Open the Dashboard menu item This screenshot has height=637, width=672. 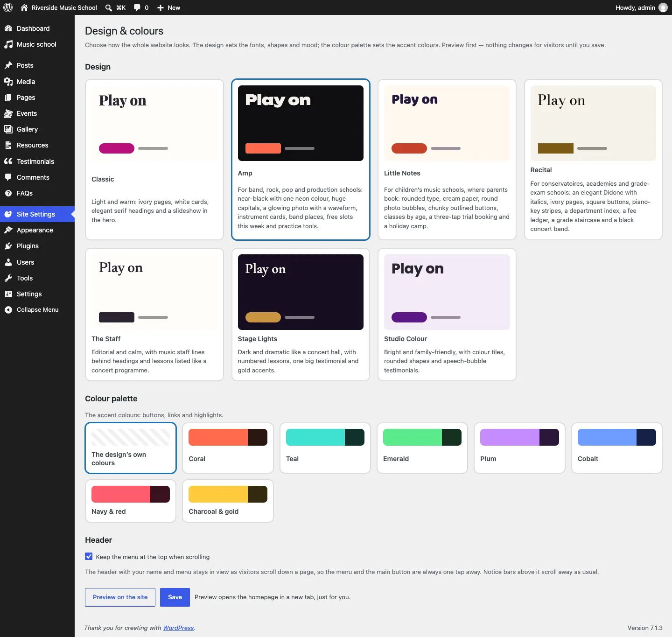(x=33, y=28)
